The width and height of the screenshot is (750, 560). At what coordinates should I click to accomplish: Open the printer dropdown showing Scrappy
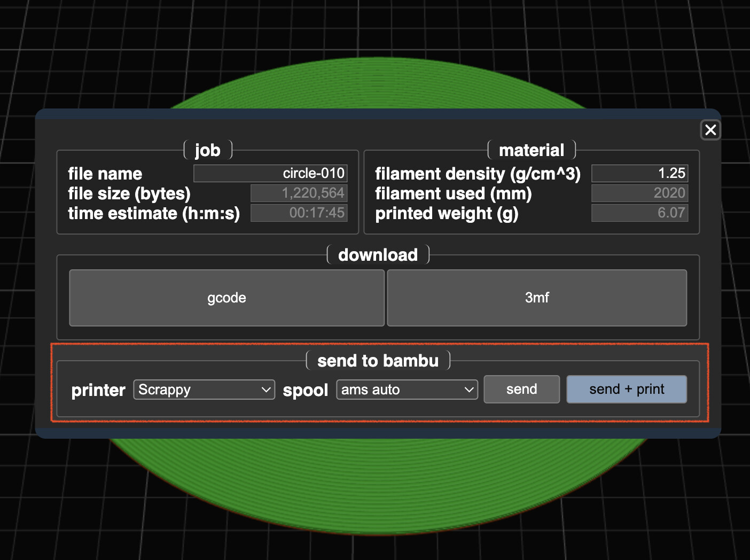[204, 390]
